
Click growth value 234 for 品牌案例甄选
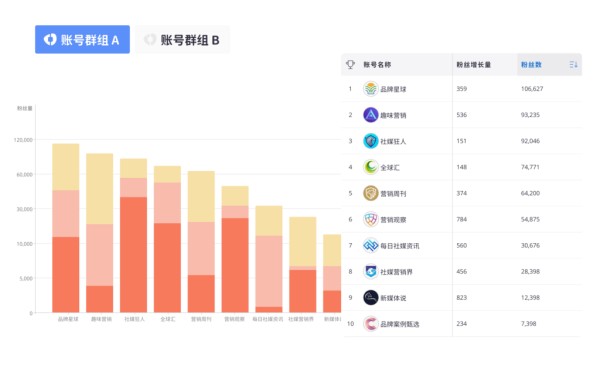(461, 324)
